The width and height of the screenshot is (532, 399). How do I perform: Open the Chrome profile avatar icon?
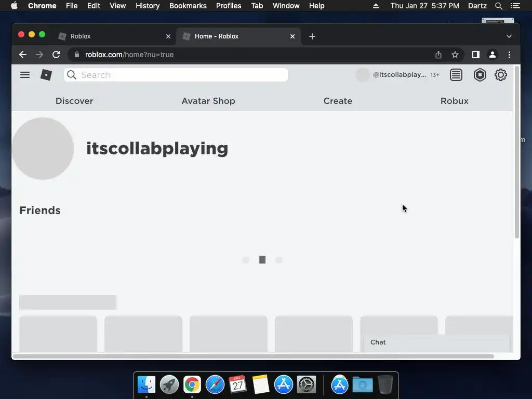[x=493, y=55]
